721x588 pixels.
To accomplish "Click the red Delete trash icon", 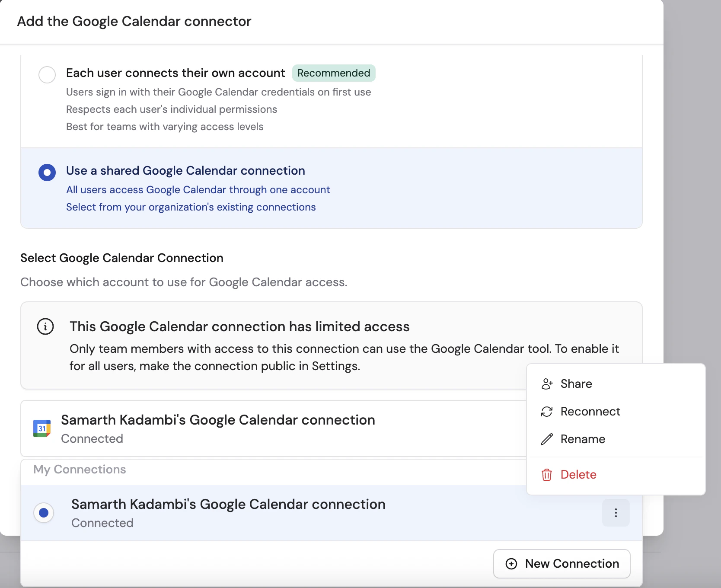I will [547, 475].
